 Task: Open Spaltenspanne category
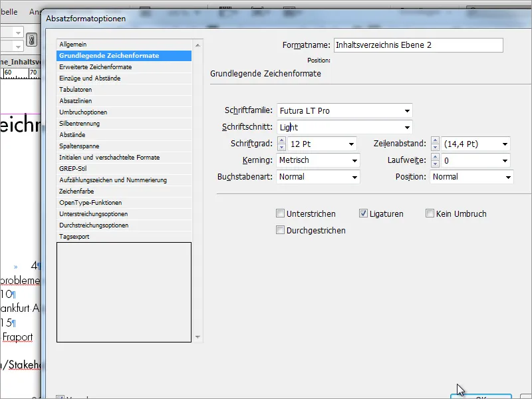124,146
